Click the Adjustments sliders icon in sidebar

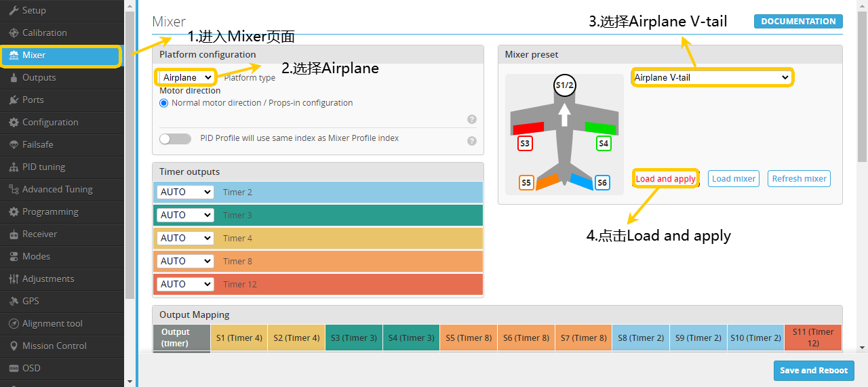click(14, 279)
